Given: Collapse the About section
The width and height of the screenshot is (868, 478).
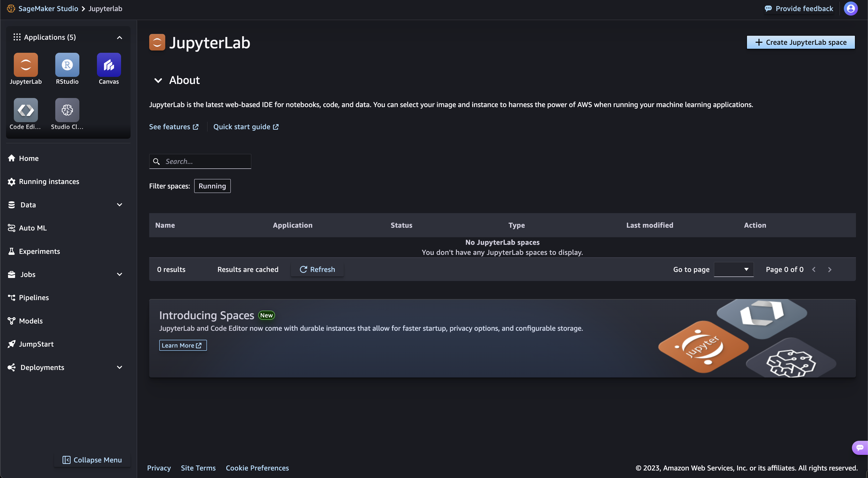Looking at the screenshot, I should (x=158, y=80).
